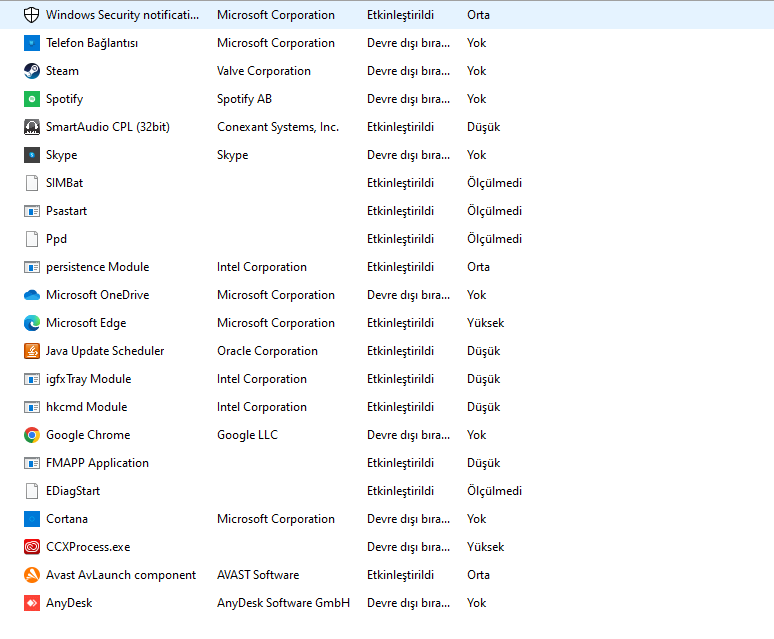Viewport: 774px width, 639px height.
Task: Click the CCXProcess.exe Creative Cloud icon
Action: (32, 547)
